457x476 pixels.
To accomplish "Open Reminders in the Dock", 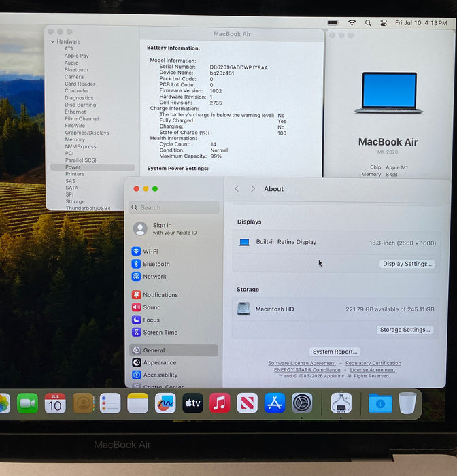I will pyautogui.click(x=110, y=403).
